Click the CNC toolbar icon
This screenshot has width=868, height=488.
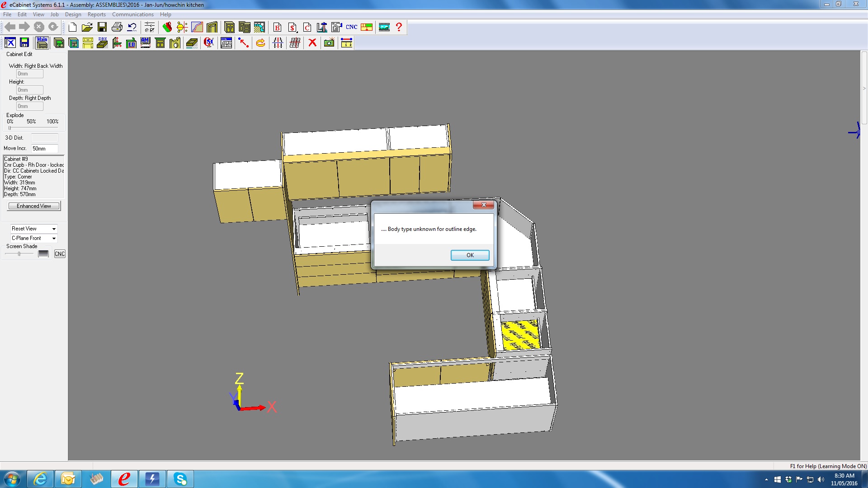pyautogui.click(x=351, y=27)
